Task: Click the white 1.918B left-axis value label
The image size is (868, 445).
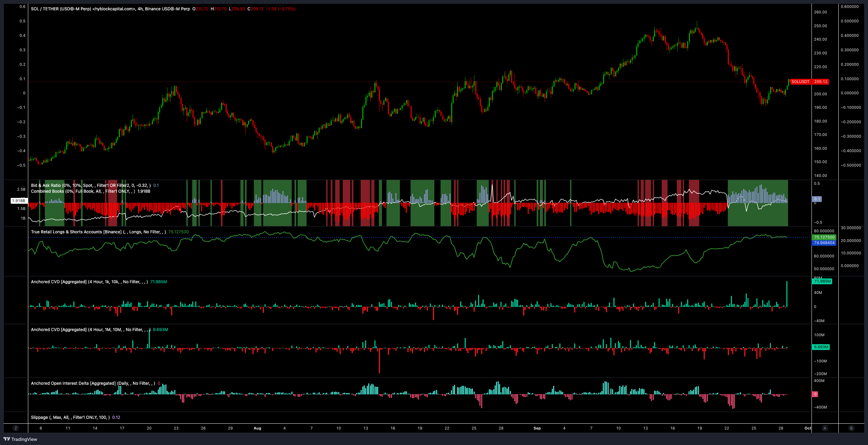Action: [x=19, y=201]
